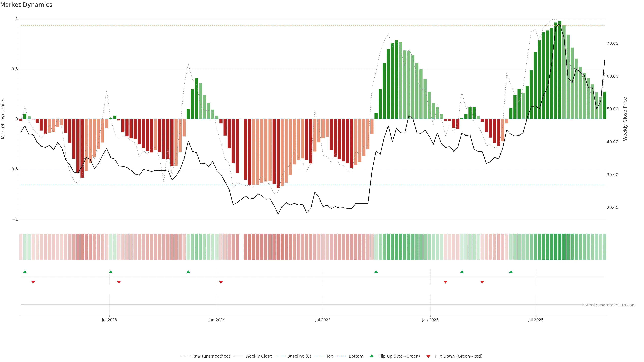Click the red Flip Down marker near Jan 2024
Screen dimensions: 644x362
[x=221, y=282]
